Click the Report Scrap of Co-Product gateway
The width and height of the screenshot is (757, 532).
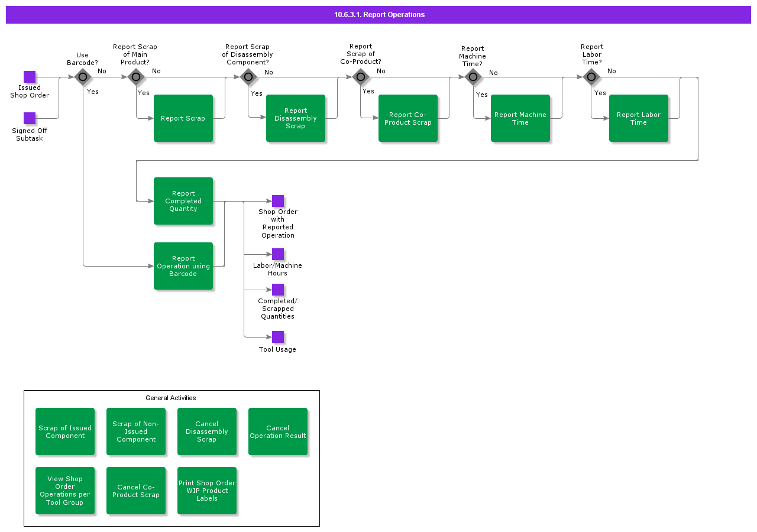pyautogui.click(x=360, y=77)
